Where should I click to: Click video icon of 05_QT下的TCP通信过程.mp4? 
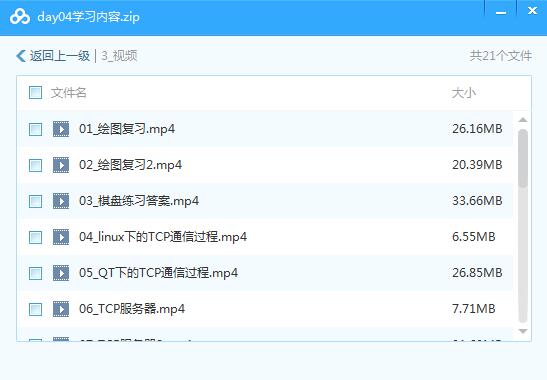61,273
